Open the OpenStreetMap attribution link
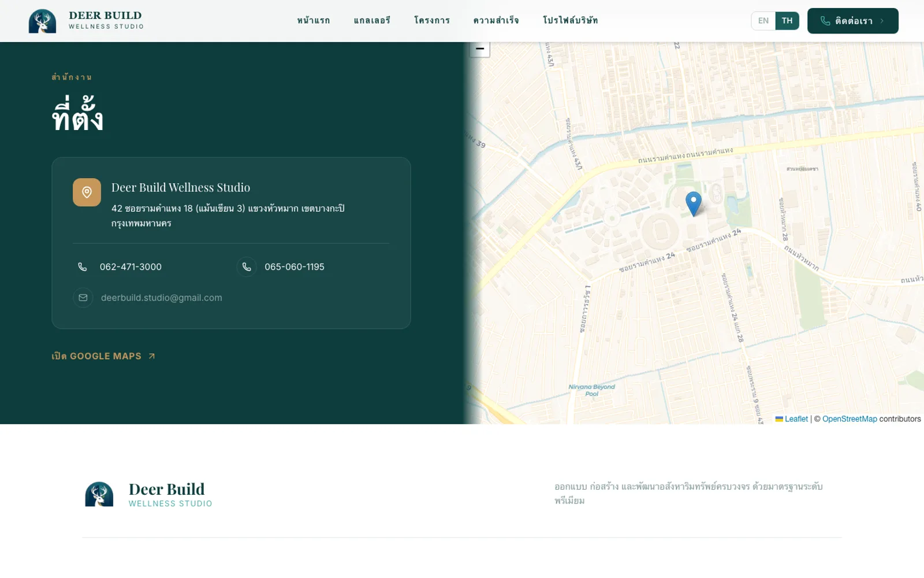This screenshot has height=578, width=924. point(850,419)
